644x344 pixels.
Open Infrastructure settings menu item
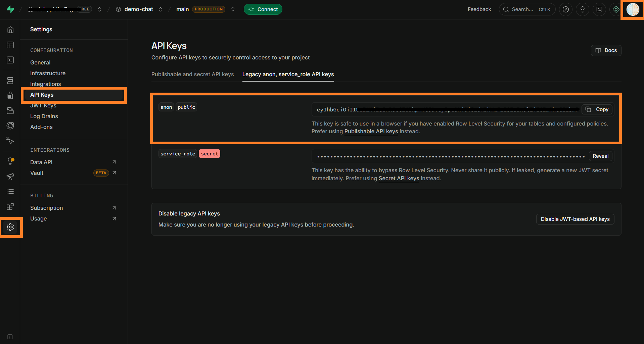click(x=48, y=73)
